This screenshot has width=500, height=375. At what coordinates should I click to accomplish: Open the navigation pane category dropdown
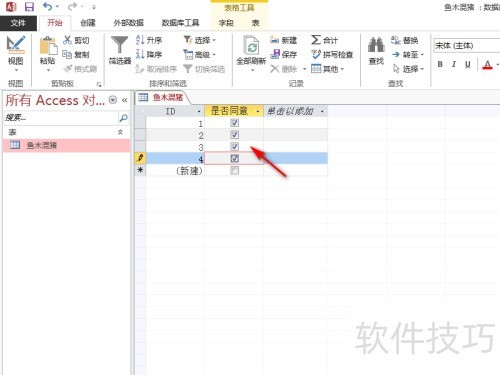pos(113,100)
